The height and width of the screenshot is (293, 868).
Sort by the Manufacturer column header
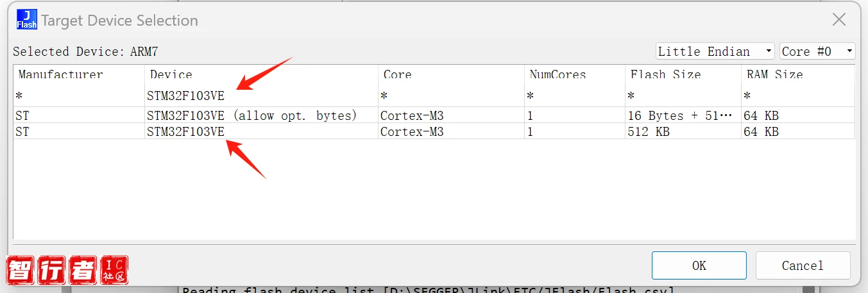pyautogui.click(x=60, y=74)
